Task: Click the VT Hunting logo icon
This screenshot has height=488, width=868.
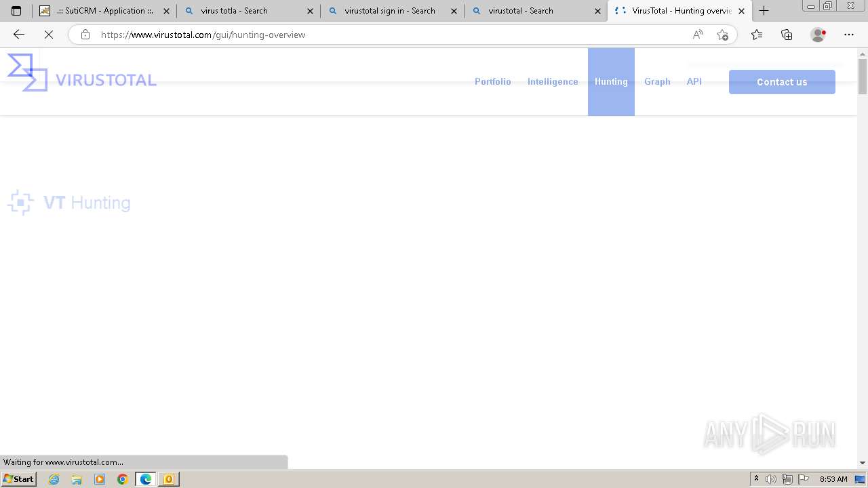Action: pos(20,203)
